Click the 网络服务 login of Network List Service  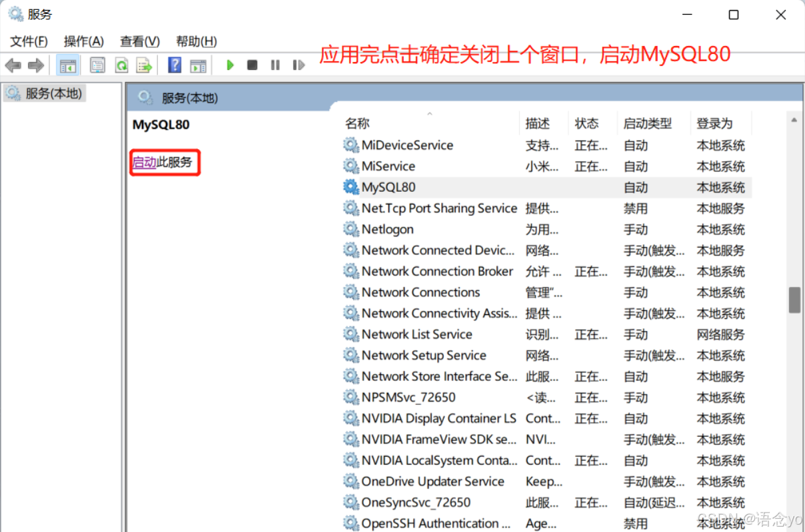click(x=720, y=334)
